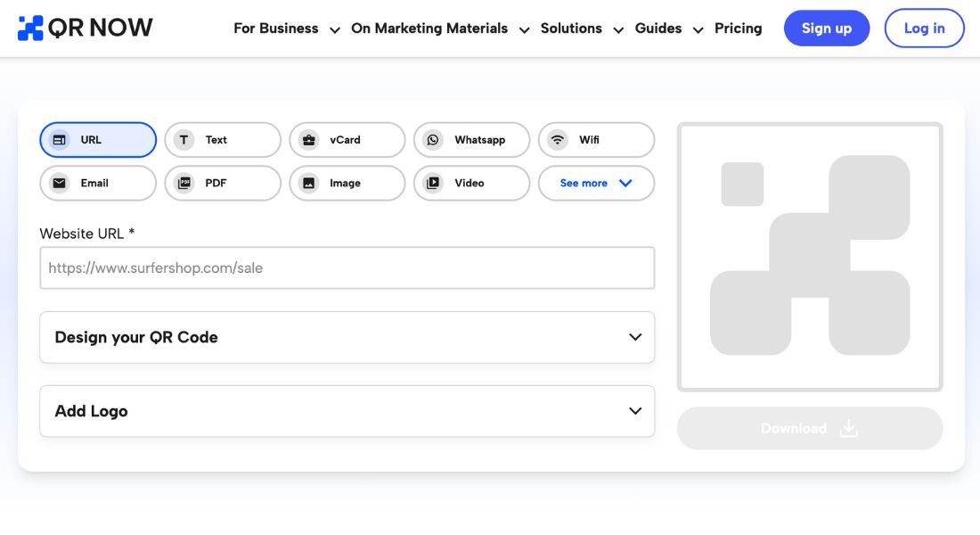980x535 pixels.
Task: Open On Marketing Materials menu
Action: 429,29
